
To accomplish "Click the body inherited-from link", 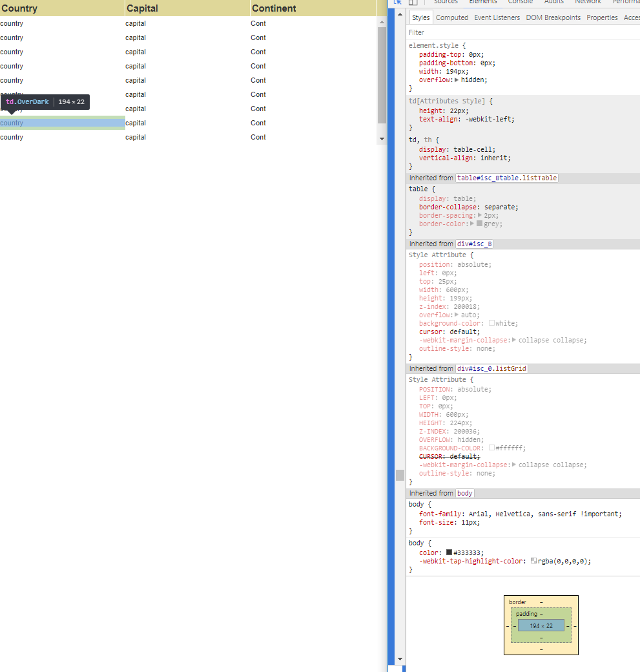I will [465, 493].
